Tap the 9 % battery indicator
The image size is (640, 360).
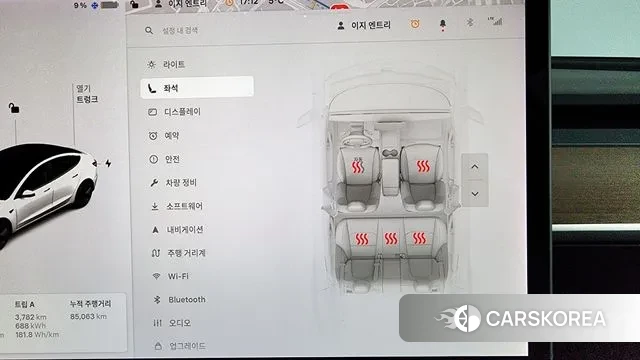point(96,5)
